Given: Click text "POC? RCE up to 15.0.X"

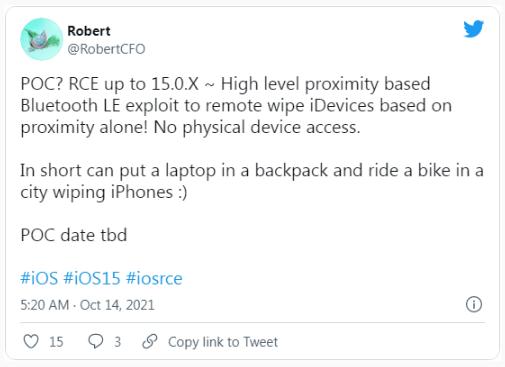Looking at the screenshot, I should pos(110,84).
